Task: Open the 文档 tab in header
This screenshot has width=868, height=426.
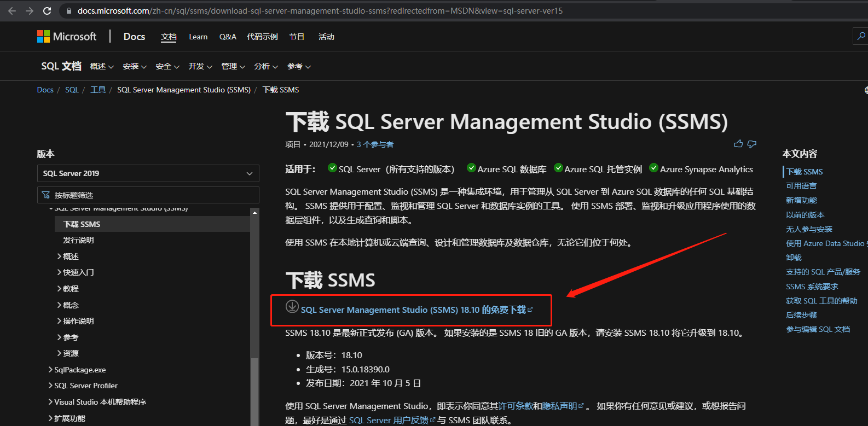Action: click(x=169, y=37)
